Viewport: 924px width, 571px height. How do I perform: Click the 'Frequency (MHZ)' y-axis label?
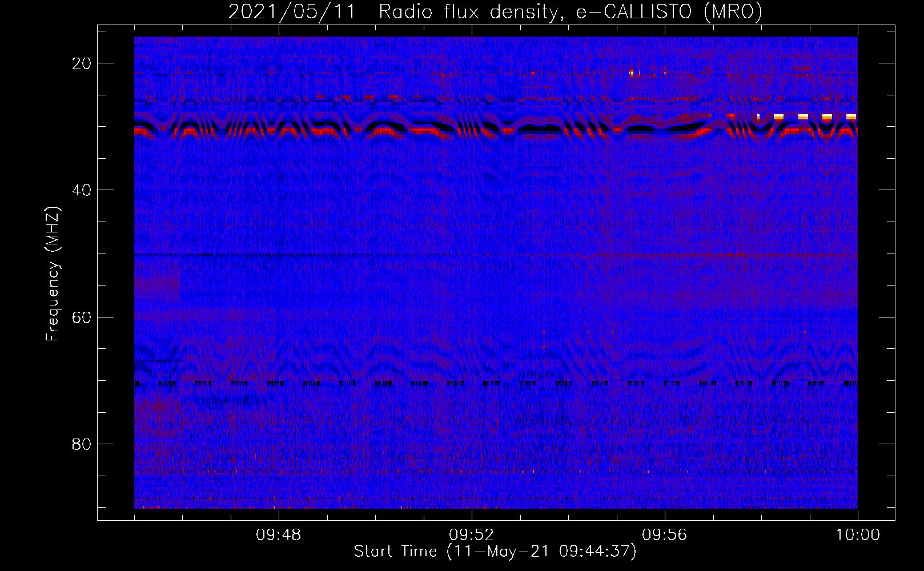tap(53, 274)
